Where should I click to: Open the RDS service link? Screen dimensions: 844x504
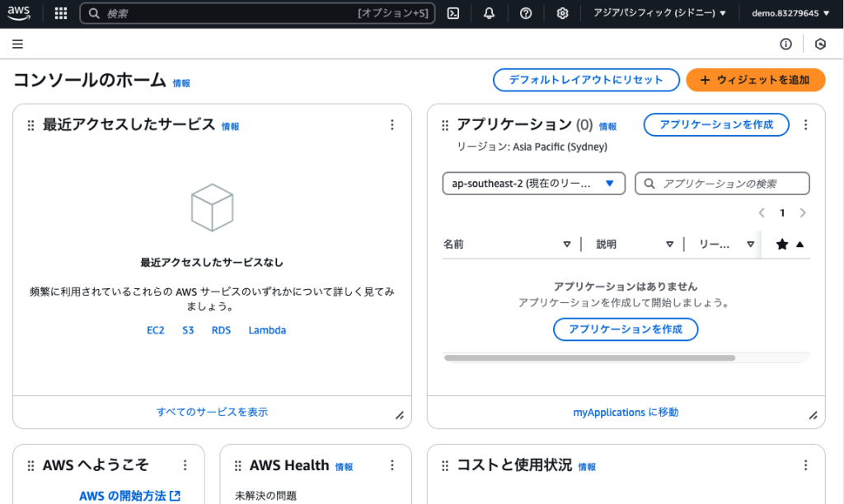[x=221, y=330]
